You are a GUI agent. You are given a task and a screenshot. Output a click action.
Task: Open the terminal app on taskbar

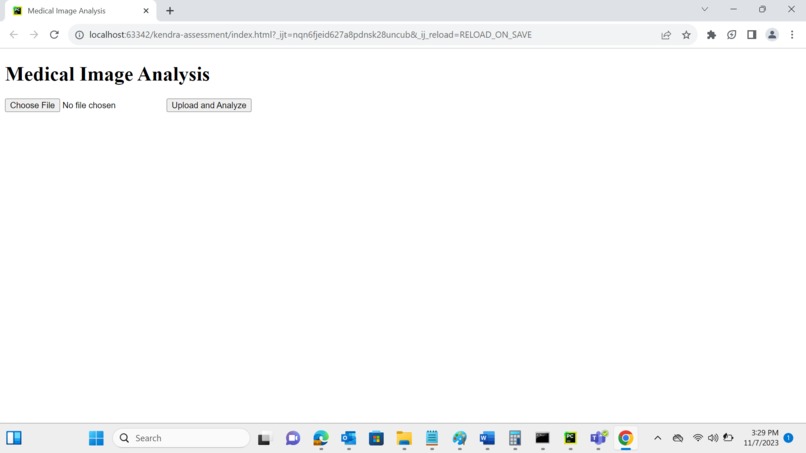[543, 438]
